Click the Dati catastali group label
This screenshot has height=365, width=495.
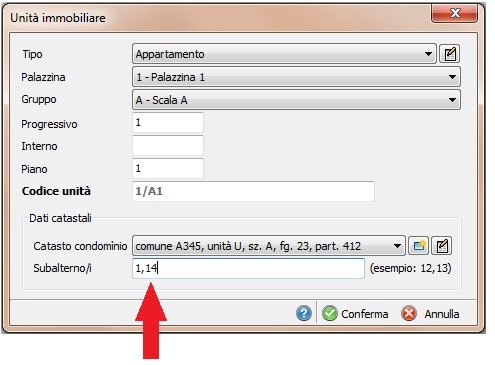60,218
